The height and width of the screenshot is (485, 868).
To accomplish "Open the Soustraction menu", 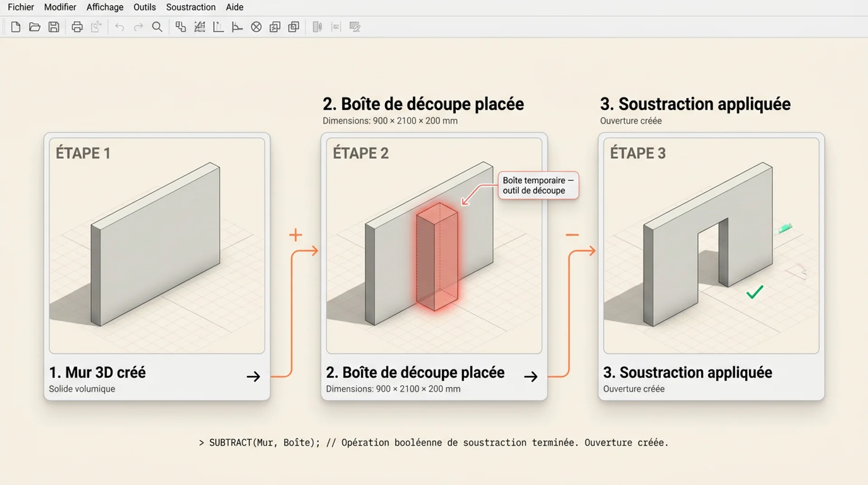I will 191,7.
